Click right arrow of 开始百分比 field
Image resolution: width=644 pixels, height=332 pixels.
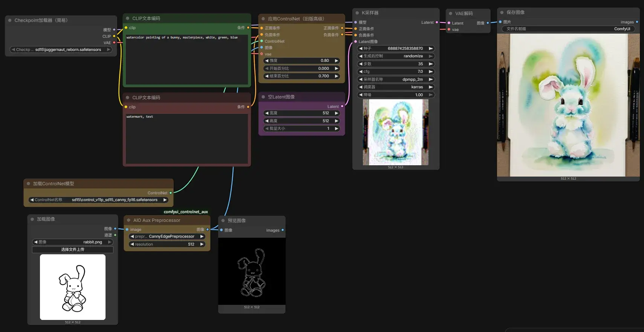337,69
